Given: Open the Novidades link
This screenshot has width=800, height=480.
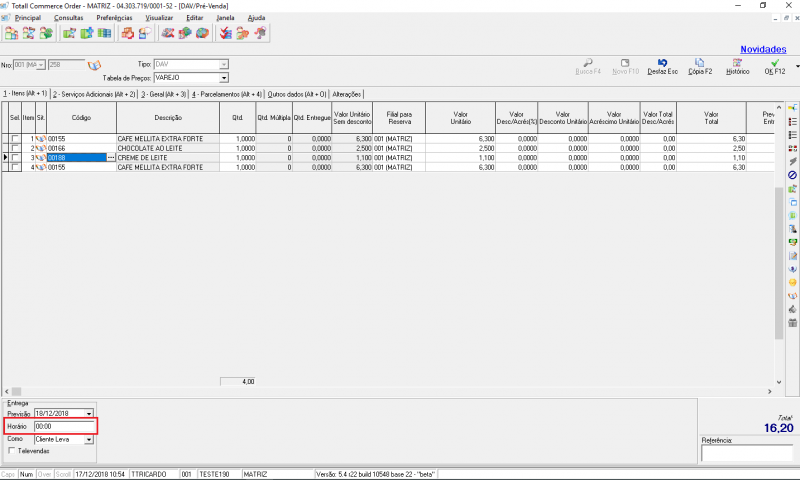Looking at the screenshot, I should pyautogui.click(x=762, y=49).
